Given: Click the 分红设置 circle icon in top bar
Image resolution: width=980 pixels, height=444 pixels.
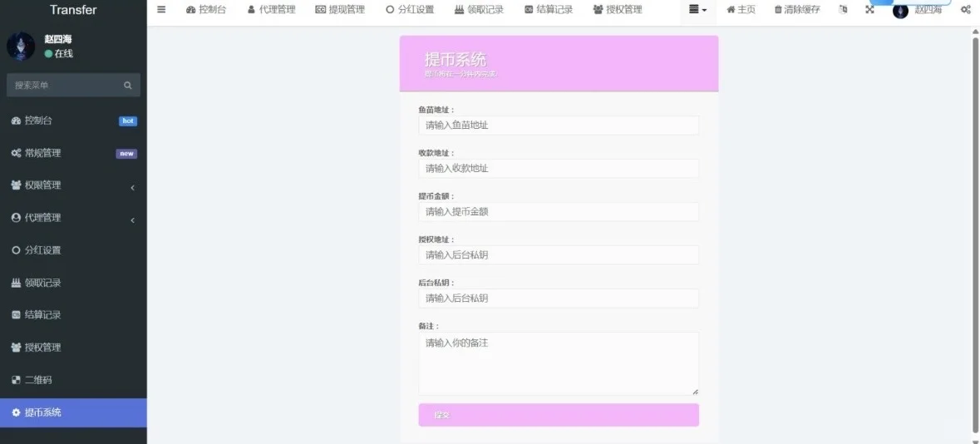Looking at the screenshot, I should (x=390, y=9).
